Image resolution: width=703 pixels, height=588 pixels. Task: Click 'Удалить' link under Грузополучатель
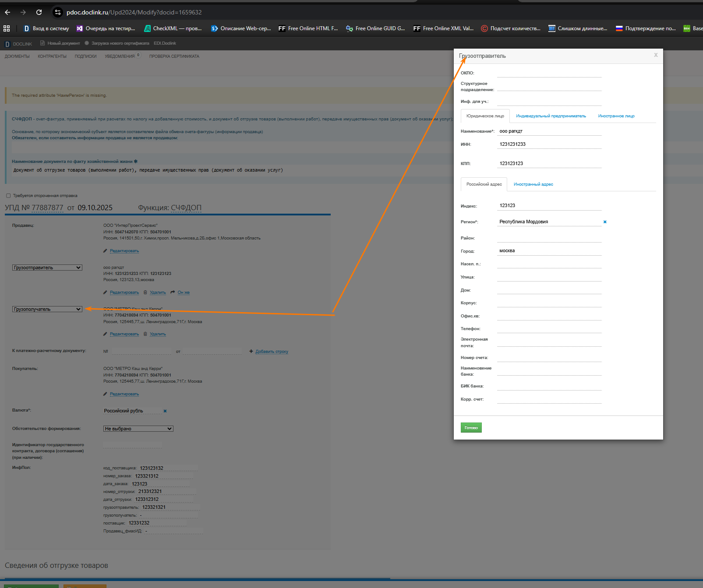coord(158,334)
